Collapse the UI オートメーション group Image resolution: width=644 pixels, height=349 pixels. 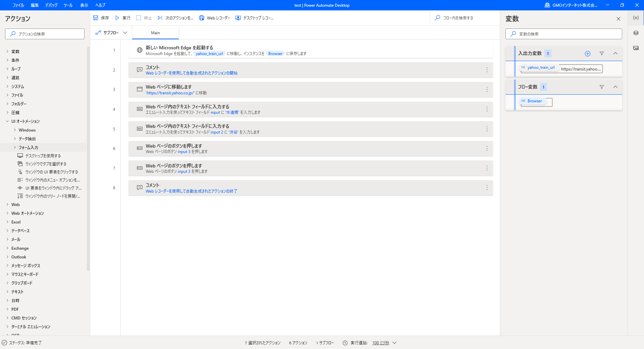click(7, 121)
